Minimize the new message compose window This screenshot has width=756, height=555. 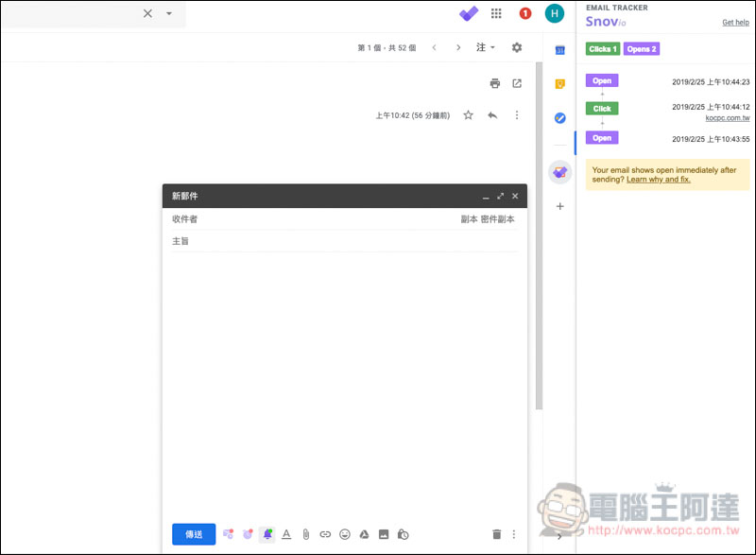point(486,197)
